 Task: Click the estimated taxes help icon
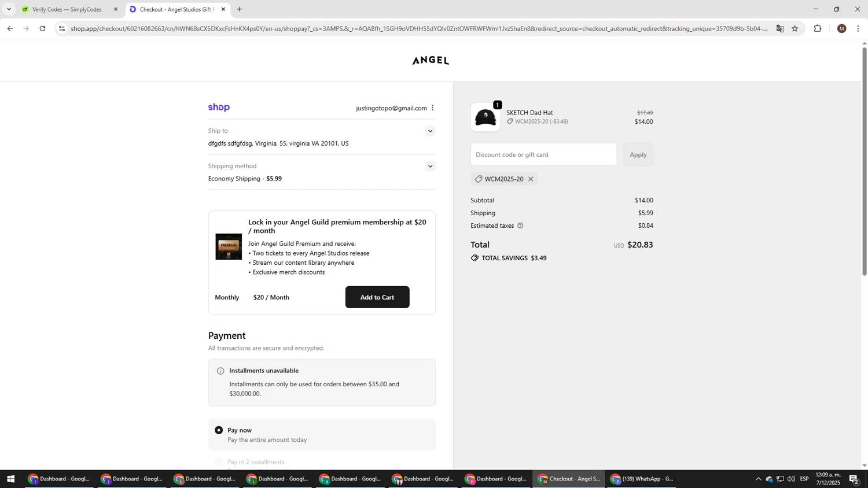[520, 225]
